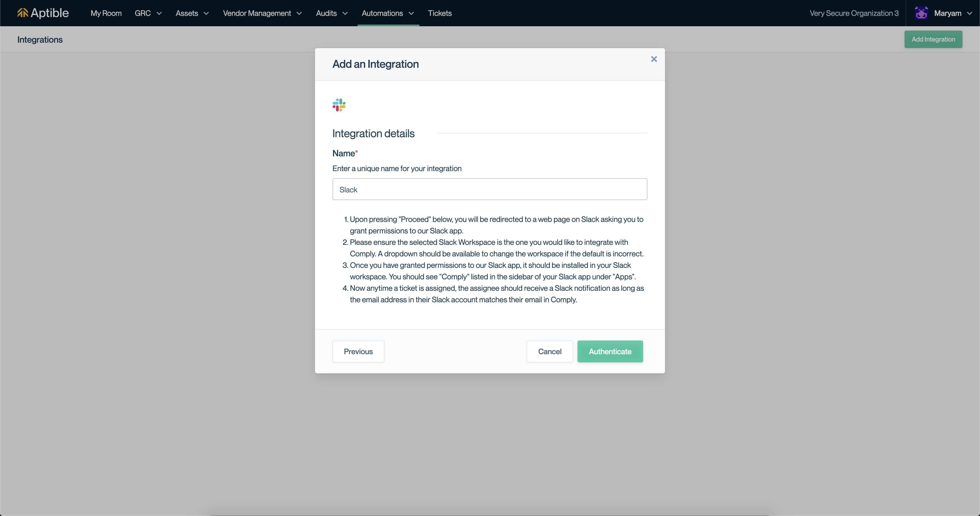Open the Tickets page
This screenshot has width=980, height=516.
[439, 13]
